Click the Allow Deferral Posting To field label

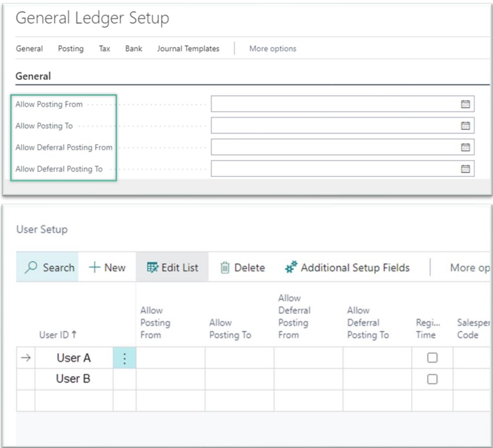click(x=59, y=169)
